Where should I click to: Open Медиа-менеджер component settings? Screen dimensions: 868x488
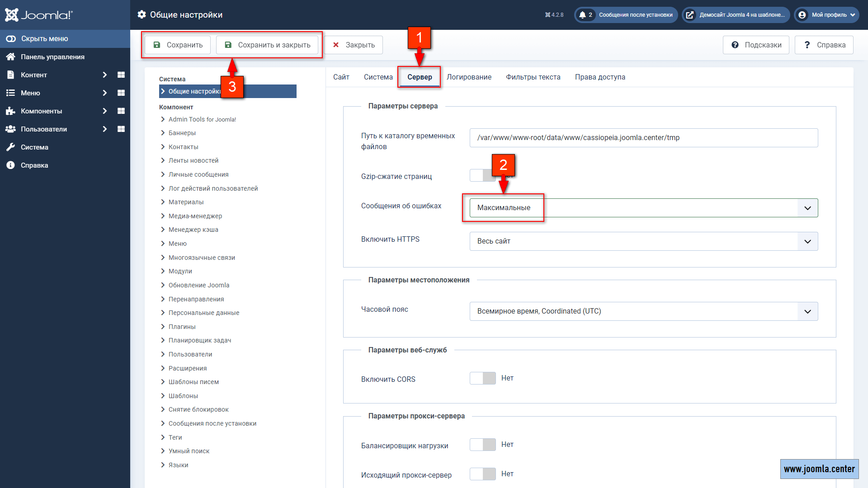click(195, 216)
